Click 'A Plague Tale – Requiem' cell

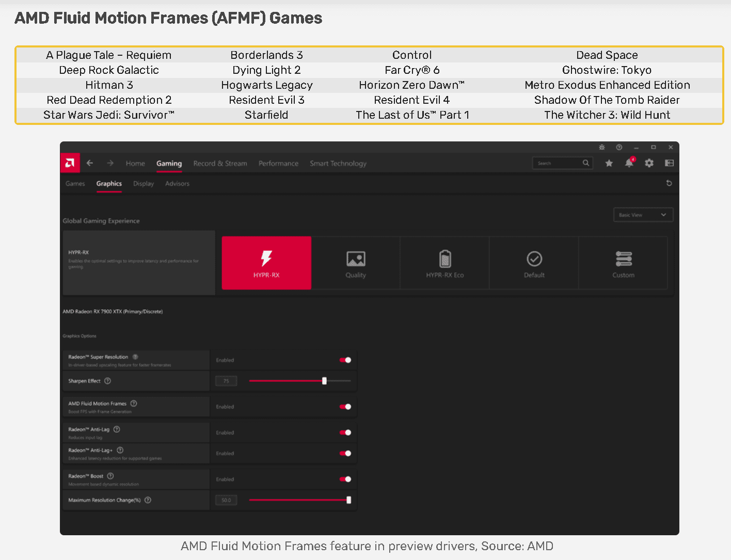pos(108,55)
